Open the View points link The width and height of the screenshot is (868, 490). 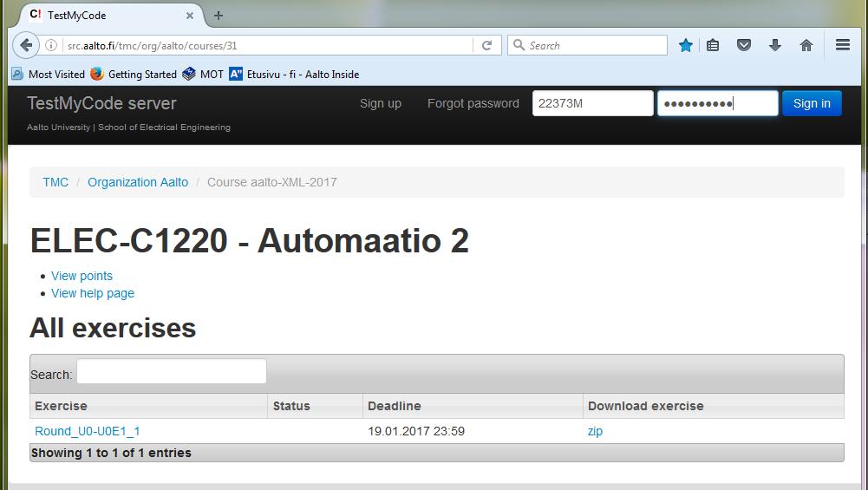coord(82,276)
